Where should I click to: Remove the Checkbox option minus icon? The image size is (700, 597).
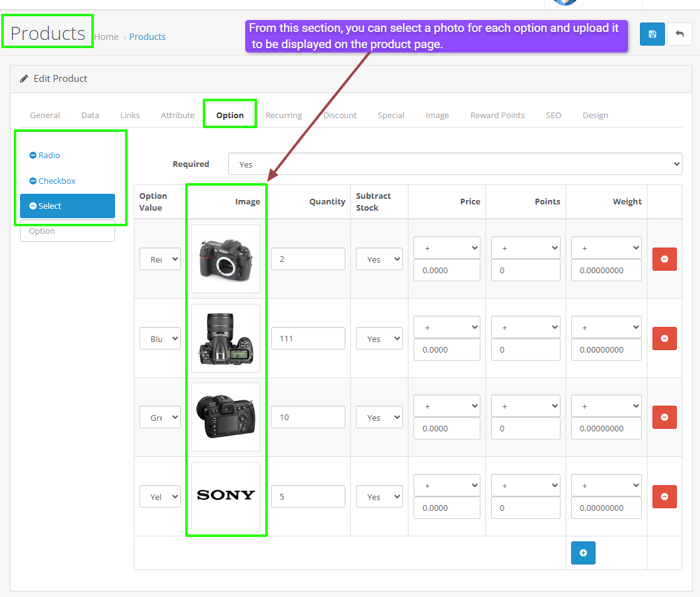tap(33, 181)
